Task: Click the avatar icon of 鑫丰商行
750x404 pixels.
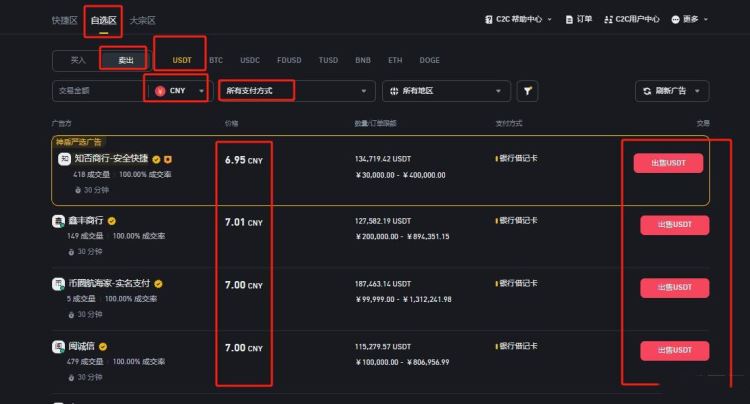Action: [58, 221]
